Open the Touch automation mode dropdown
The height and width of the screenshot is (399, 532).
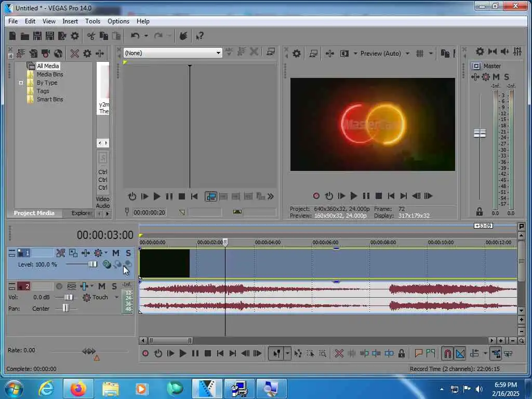116,297
